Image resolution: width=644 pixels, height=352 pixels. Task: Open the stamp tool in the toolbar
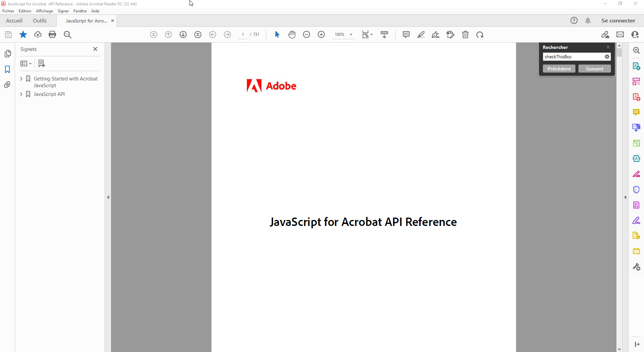pyautogui.click(x=450, y=35)
